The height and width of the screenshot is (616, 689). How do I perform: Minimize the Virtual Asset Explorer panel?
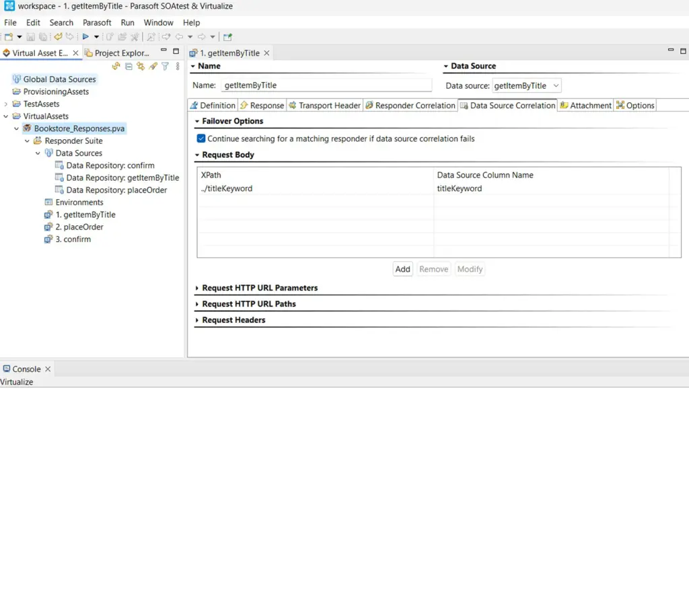pyautogui.click(x=164, y=50)
